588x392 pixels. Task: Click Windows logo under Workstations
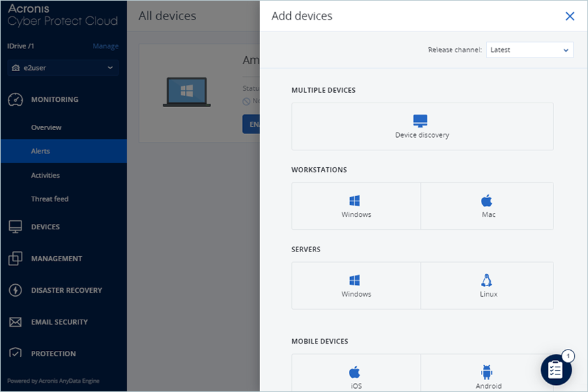354,201
